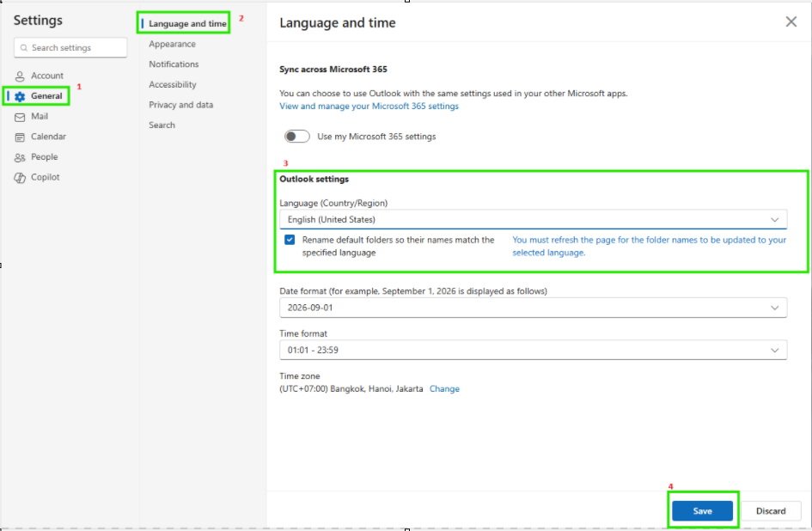The width and height of the screenshot is (812, 531).
Task: Open Language and time subsection
Action: tap(187, 23)
